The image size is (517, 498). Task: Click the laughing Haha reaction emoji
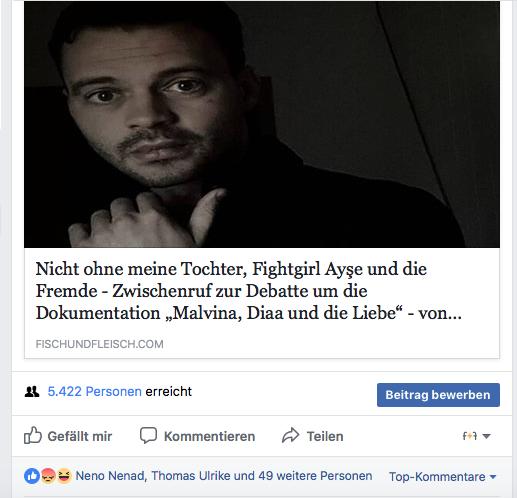pos(64,476)
